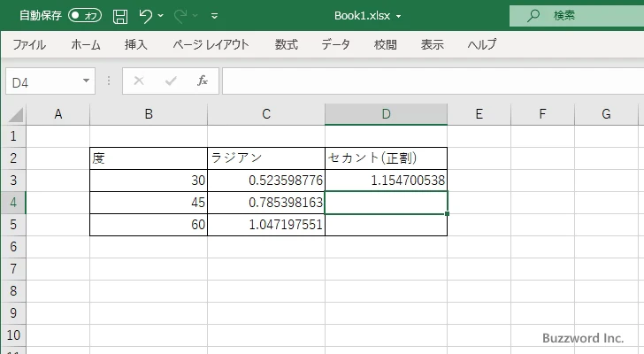Select row 2 header
Image resolution: width=644 pixels, height=354 pixels.
pos(13,158)
